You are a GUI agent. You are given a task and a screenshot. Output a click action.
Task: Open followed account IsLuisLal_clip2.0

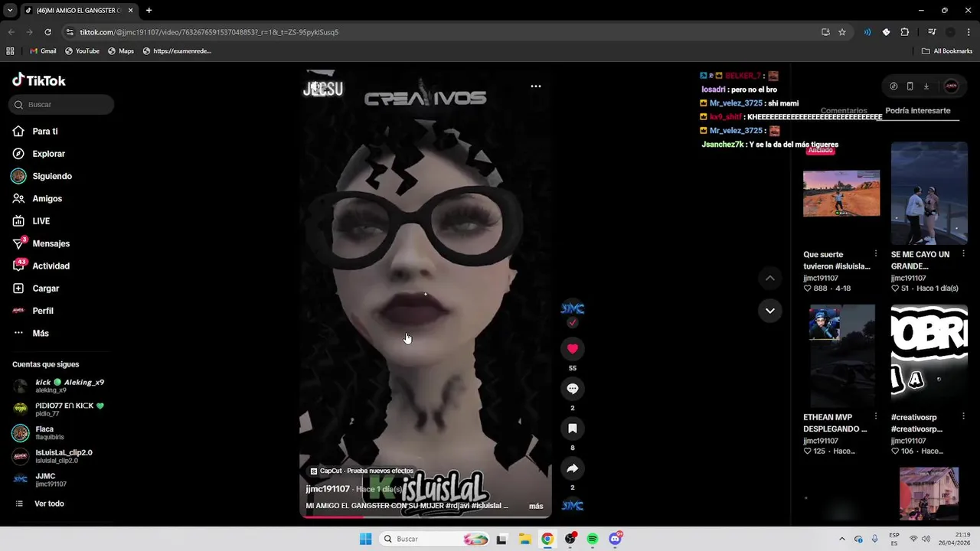(x=52, y=456)
